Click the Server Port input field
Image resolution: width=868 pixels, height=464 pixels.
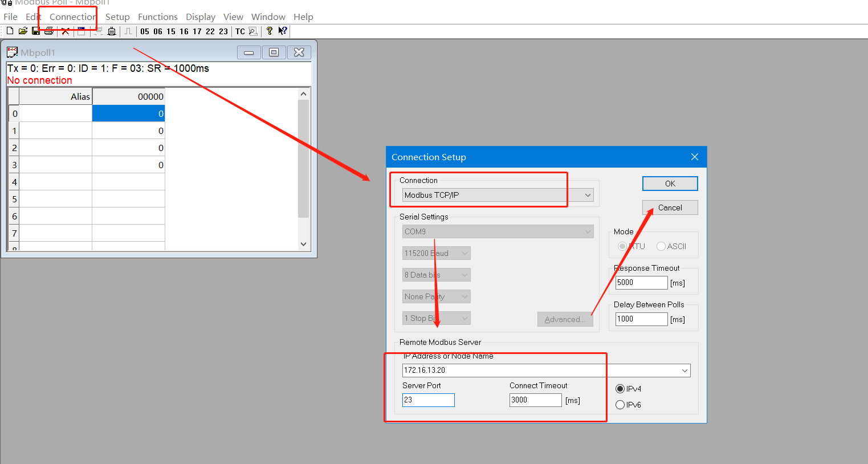pos(428,400)
